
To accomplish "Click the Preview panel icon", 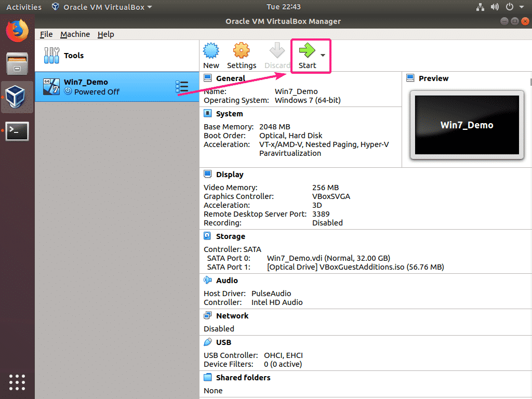I will (x=410, y=78).
